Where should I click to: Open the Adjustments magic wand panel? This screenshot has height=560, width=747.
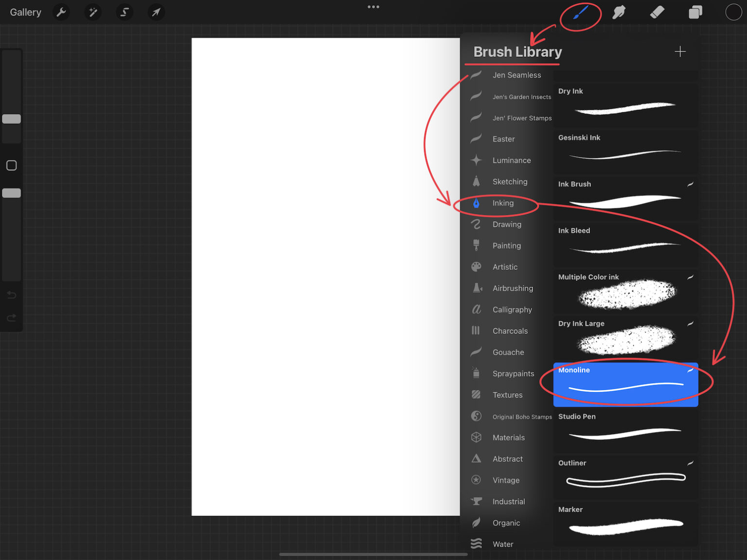click(x=93, y=12)
